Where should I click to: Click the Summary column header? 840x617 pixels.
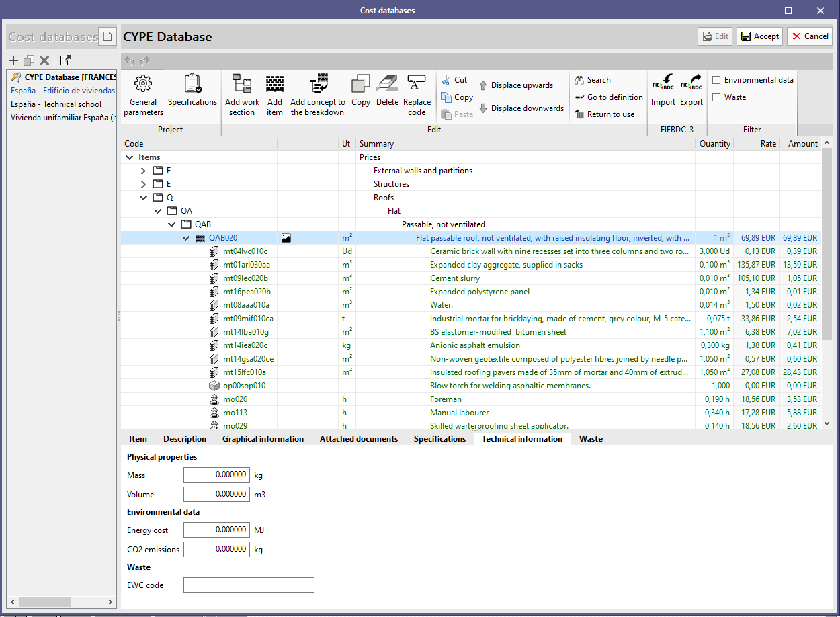point(526,144)
